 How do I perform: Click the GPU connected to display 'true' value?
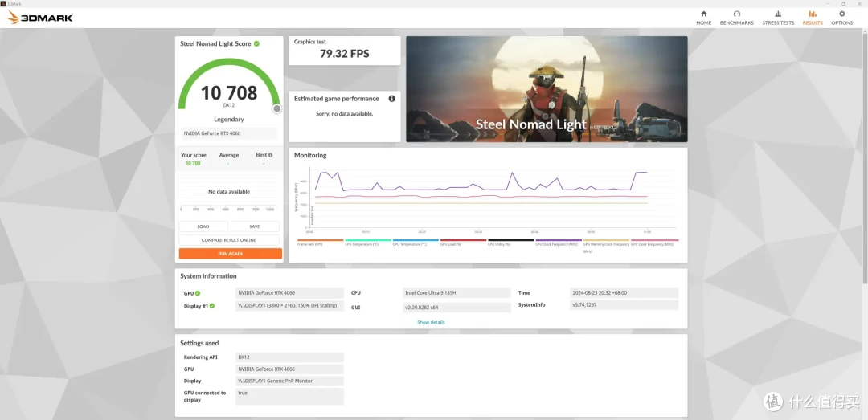coord(289,396)
